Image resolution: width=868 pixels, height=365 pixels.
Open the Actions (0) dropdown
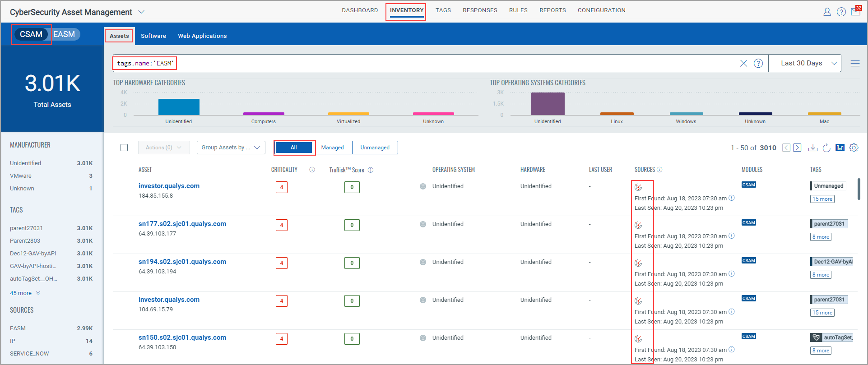coord(164,148)
